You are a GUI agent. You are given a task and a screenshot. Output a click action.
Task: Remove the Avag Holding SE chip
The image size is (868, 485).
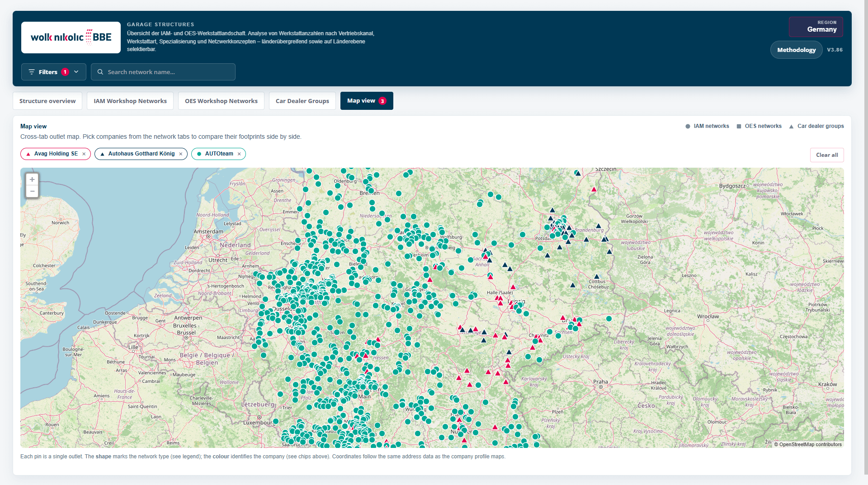[84, 154]
